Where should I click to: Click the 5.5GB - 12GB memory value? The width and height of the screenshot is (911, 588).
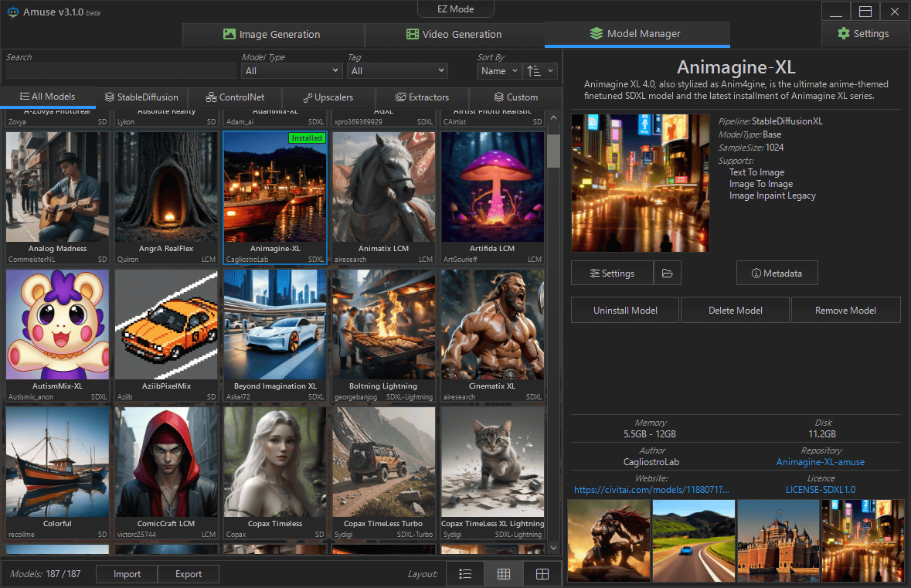tap(650, 434)
